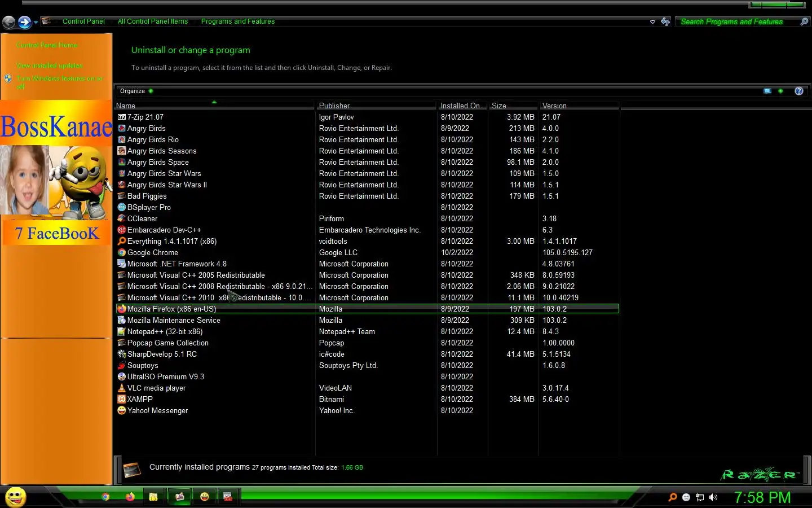
Task: Sort by the Publisher column header
Action: coord(376,106)
